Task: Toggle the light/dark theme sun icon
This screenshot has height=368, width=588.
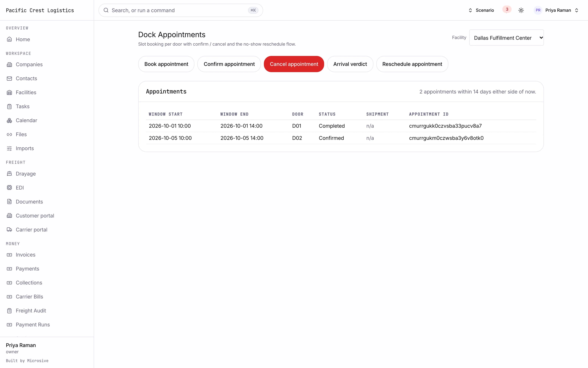Action: coord(521,10)
